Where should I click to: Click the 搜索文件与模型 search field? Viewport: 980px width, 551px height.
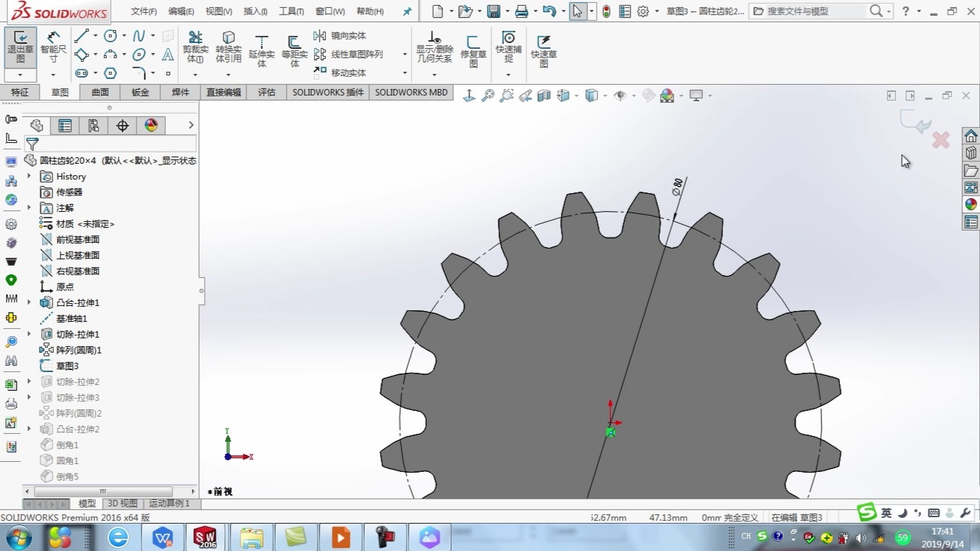pyautogui.click(x=808, y=11)
